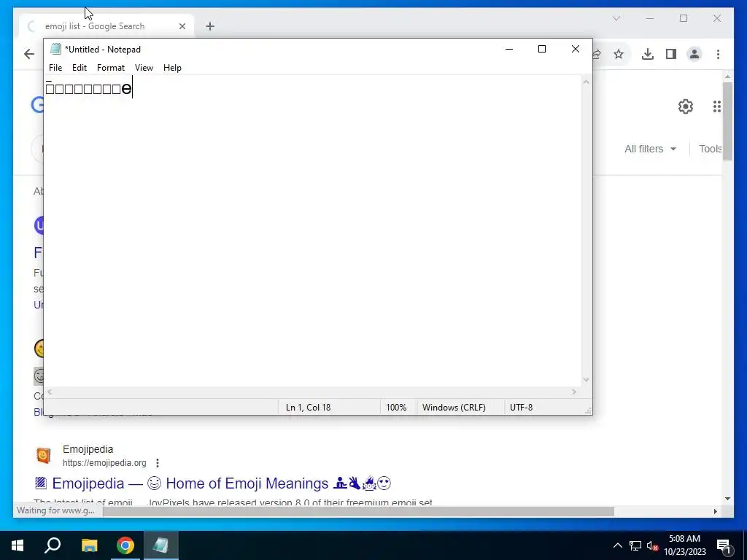Open the Chrome tab search chevron

pyautogui.click(x=616, y=18)
